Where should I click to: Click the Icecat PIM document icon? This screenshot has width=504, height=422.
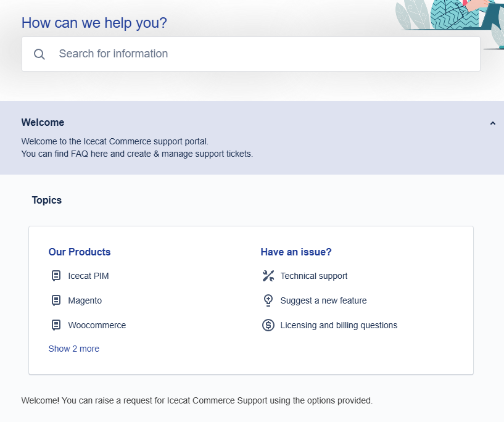56,276
